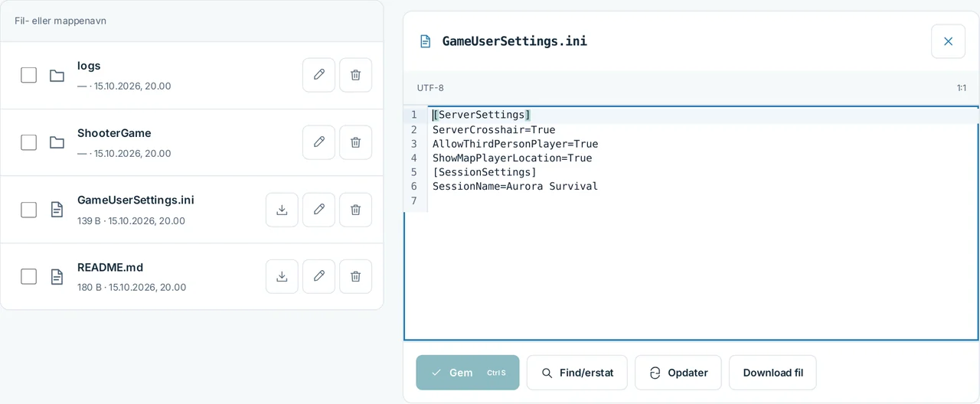Click line number 7 in the gutter
Screen dimensions: 980x404
click(x=414, y=200)
